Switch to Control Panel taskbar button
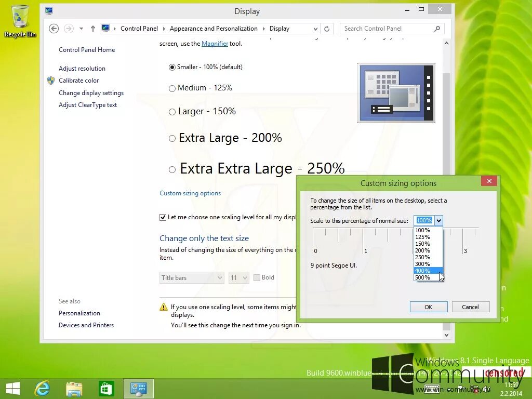The width and height of the screenshot is (532, 399). click(138, 389)
